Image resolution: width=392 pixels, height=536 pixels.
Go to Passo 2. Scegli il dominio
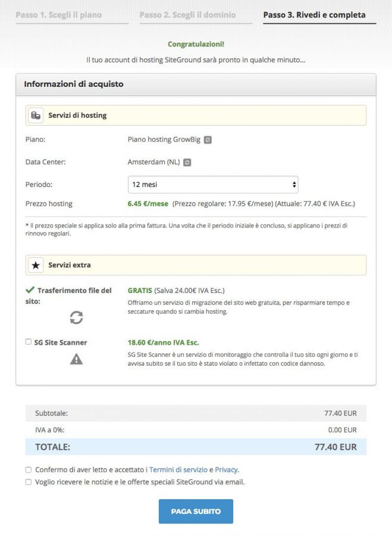(x=187, y=15)
